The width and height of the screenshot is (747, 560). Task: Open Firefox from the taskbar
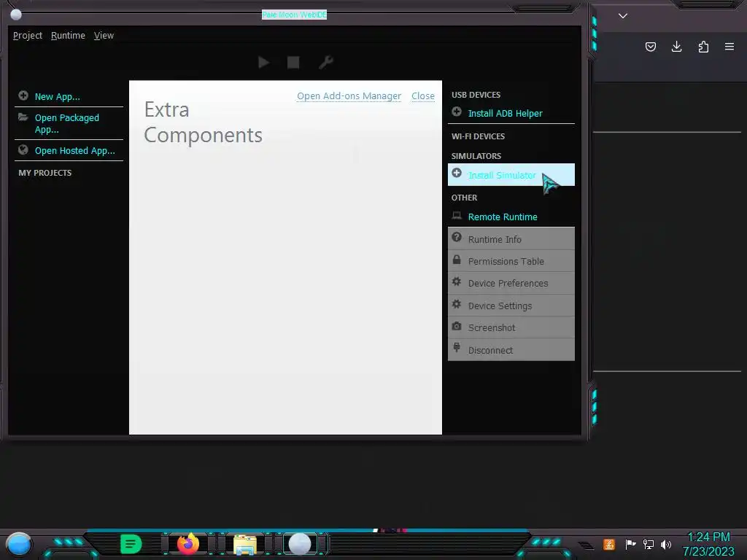188,543
